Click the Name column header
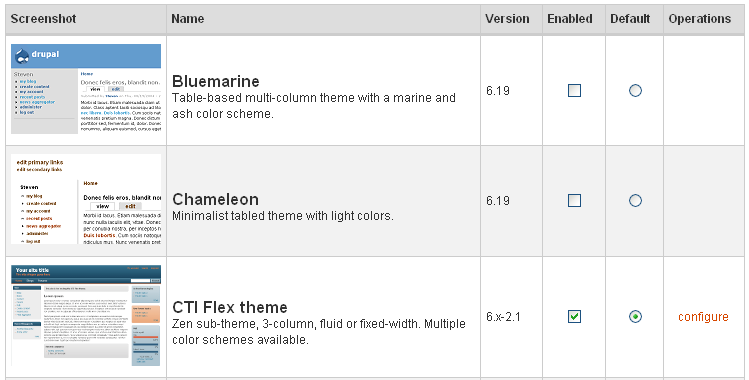749x380 pixels. coord(188,19)
